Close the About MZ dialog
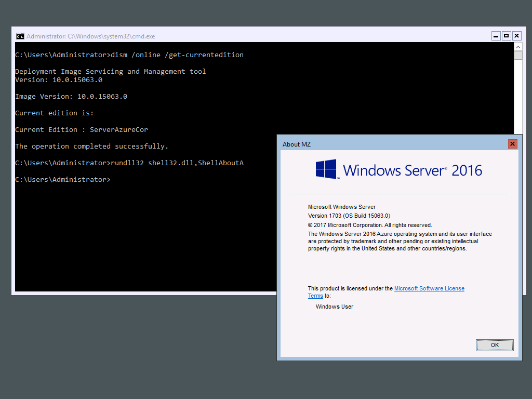 [512, 144]
